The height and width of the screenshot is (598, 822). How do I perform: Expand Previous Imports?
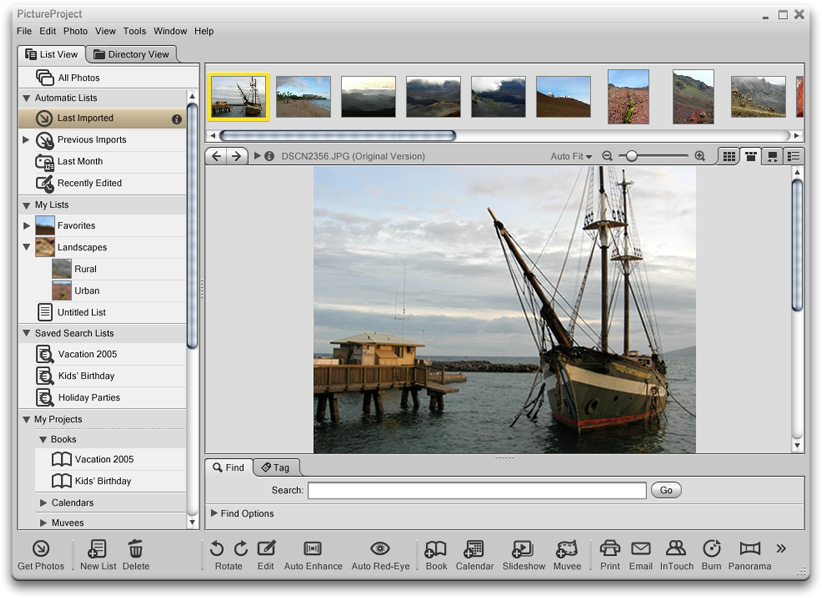click(26, 139)
